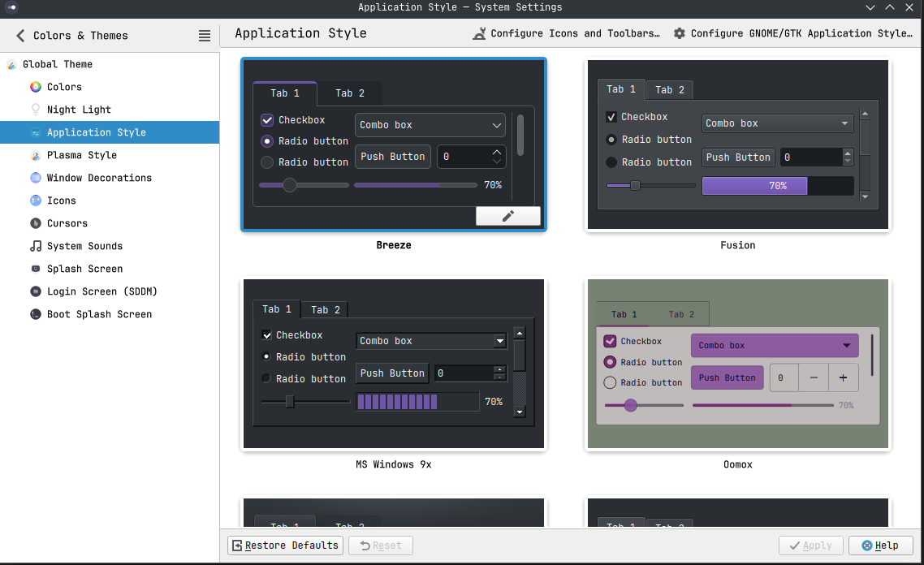Click the Window Decorations icon

pos(36,178)
